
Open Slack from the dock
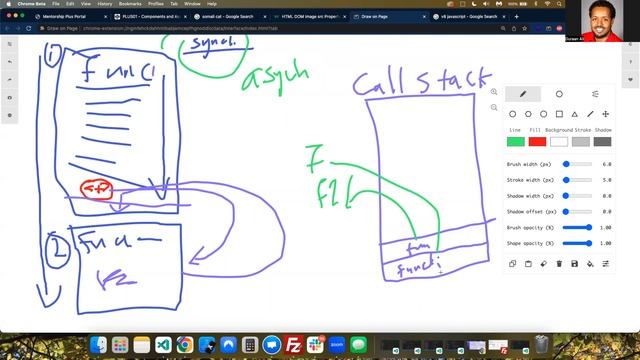tap(315, 345)
